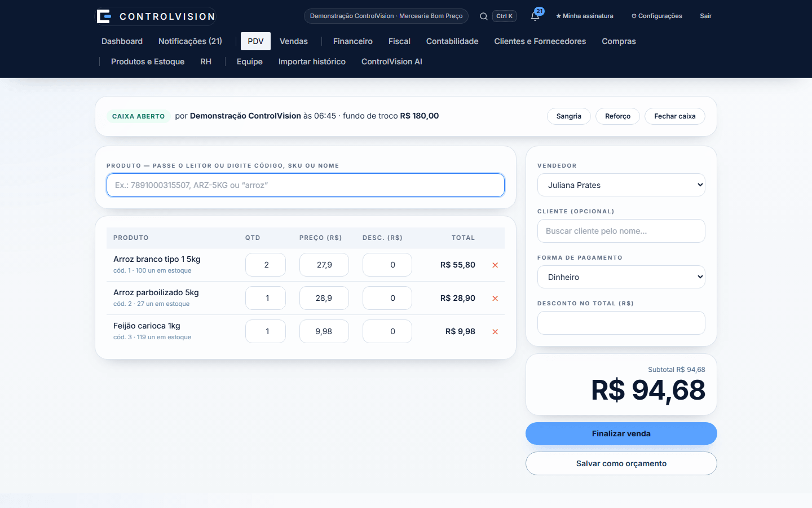Image resolution: width=812 pixels, height=508 pixels.
Task: Select the PDV tab
Action: click(255, 41)
